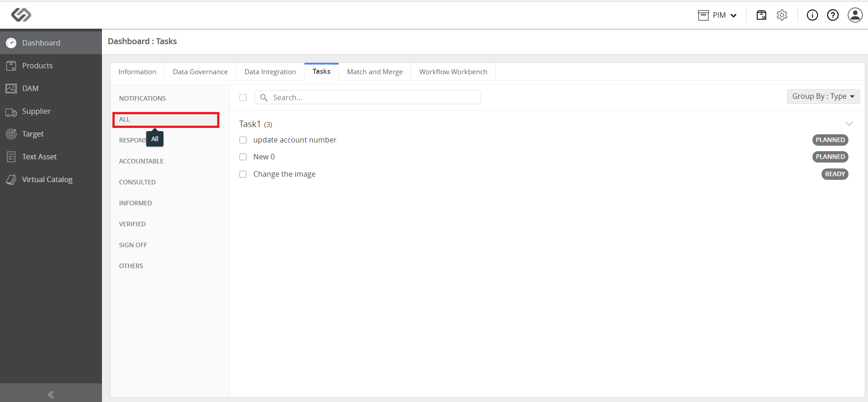
Task: Open the Target bullseye icon
Action: pos(11,134)
